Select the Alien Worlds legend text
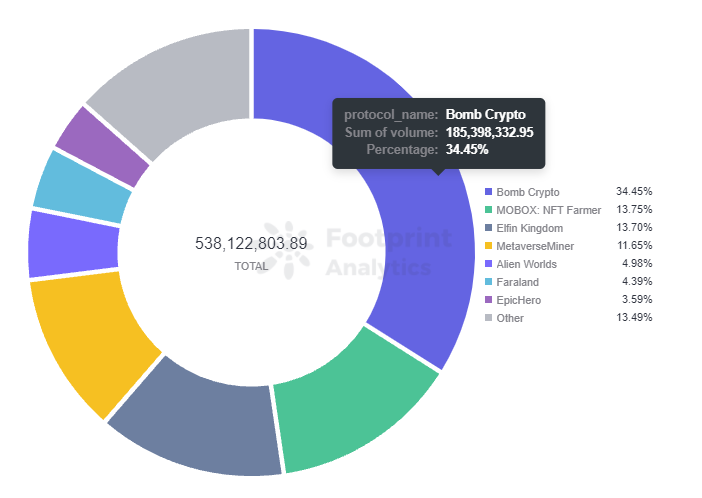This screenshot has height=498, width=702. point(527,264)
